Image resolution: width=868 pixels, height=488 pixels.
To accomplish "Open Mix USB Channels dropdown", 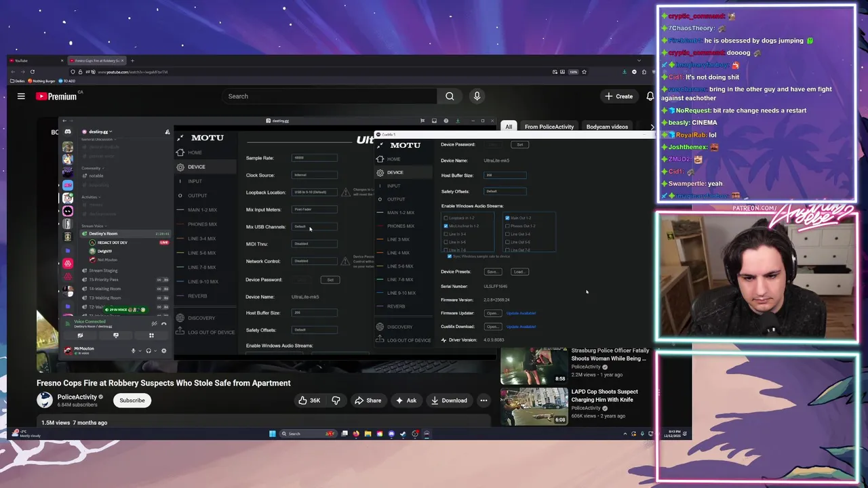I will (x=314, y=227).
